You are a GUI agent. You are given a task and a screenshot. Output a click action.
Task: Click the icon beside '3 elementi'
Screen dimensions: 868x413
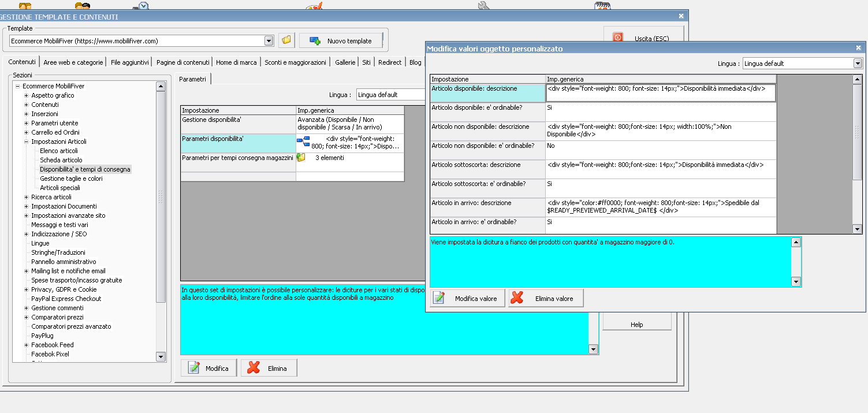[x=301, y=157]
